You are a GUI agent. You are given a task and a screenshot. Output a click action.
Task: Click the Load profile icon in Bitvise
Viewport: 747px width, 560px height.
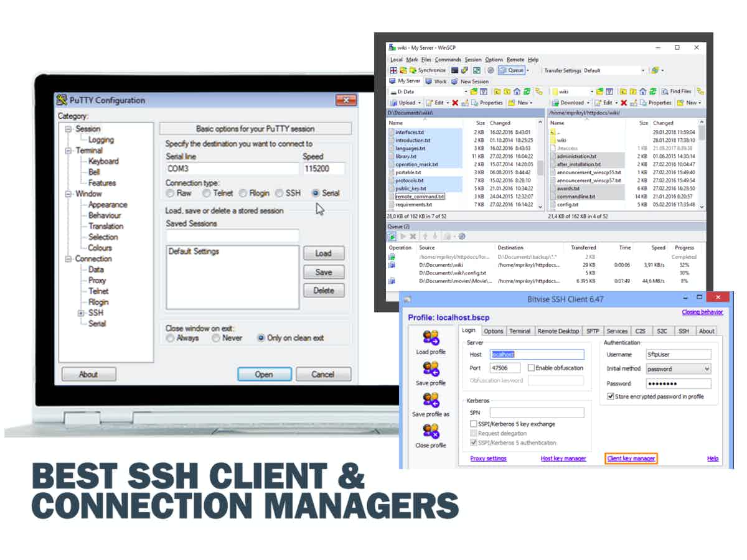[431, 338]
